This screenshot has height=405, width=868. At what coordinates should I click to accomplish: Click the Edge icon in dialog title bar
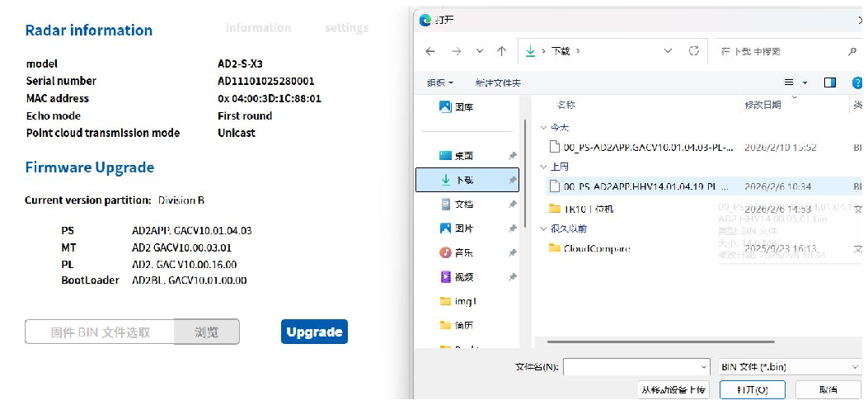(425, 20)
